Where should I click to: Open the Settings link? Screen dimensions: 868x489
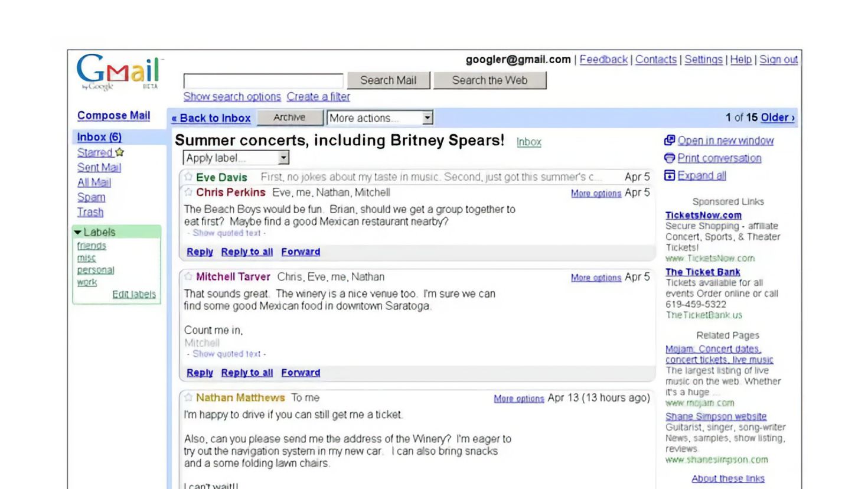click(703, 60)
